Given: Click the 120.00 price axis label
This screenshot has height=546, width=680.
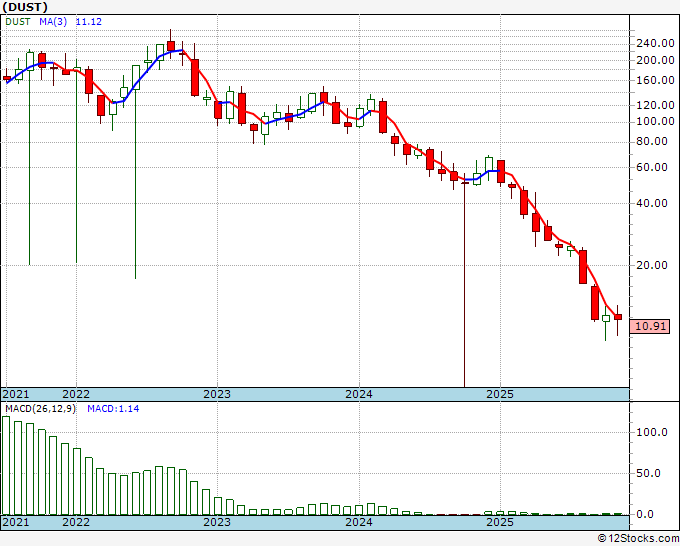Looking at the screenshot, I should tap(655, 105).
